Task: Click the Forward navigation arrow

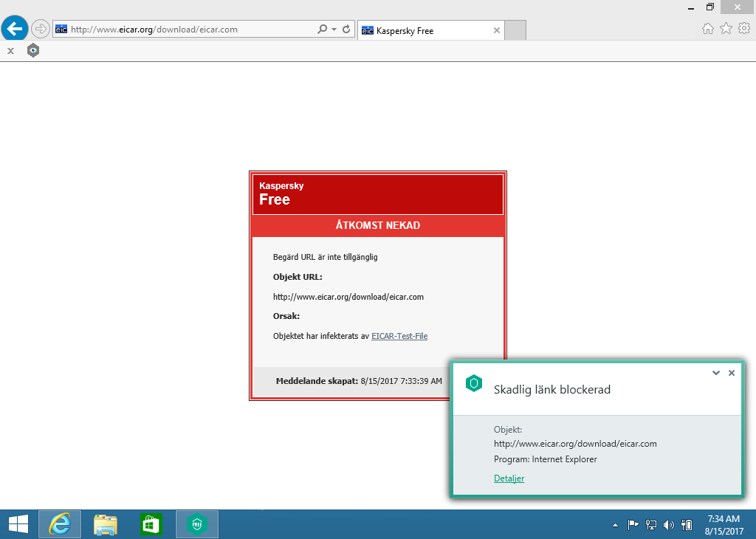Action: [40, 30]
